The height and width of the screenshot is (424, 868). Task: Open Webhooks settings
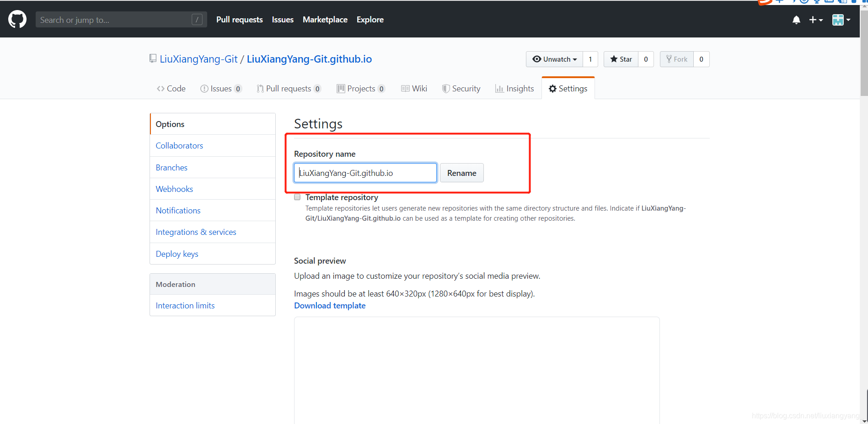pyautogui.click(x=213, y=189)
